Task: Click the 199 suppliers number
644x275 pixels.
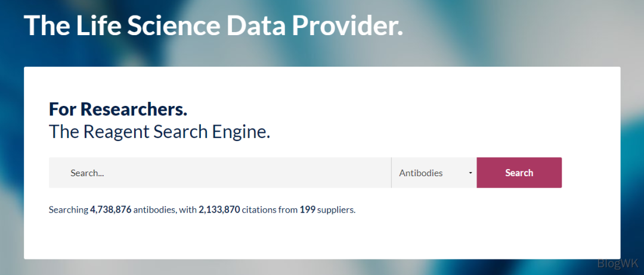Action: click(307, 210)
